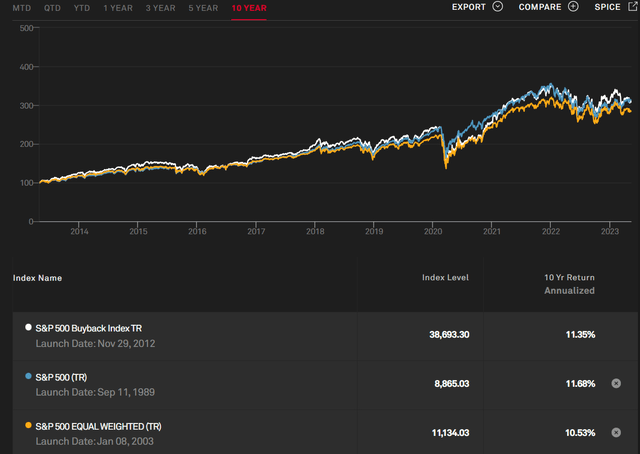
Task: Remove S&P 500 EQUAL WEIGHTED (TR) comparison
Action: pos(616,432)
